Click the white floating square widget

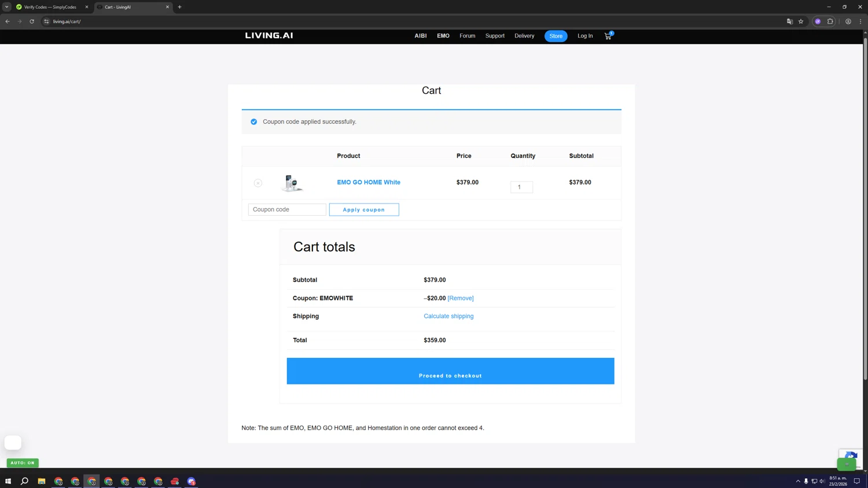point(13,442)
